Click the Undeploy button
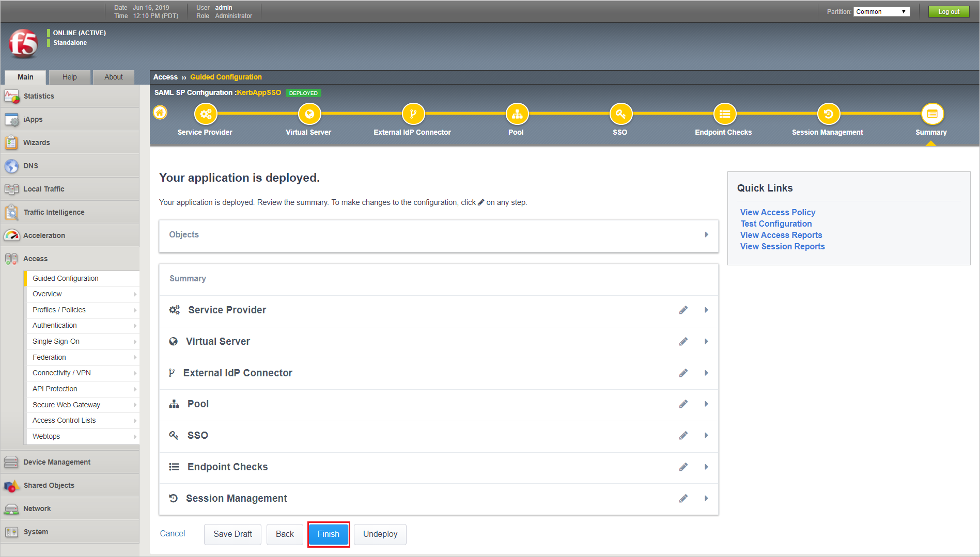Viewport: 980px width, 557px height. point(380,534)
